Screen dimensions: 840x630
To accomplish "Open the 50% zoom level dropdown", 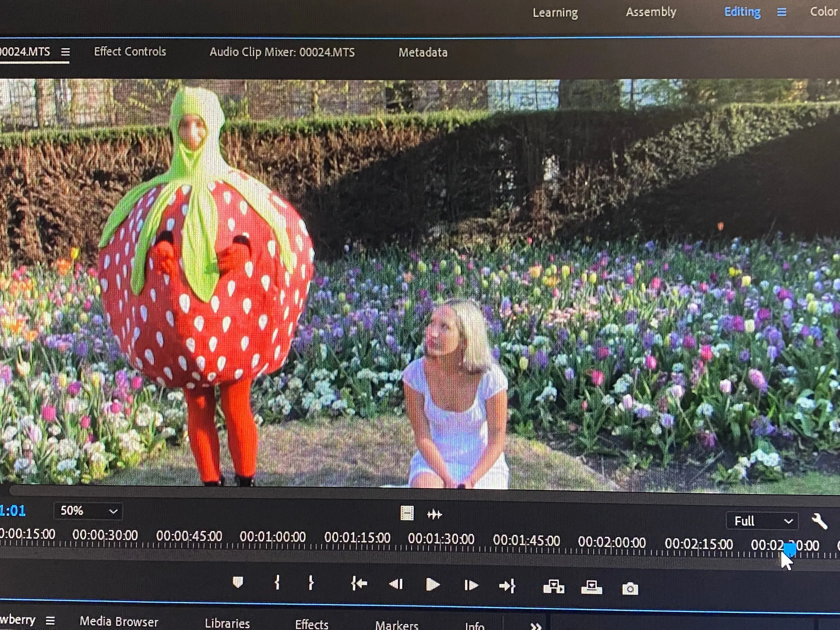I will (88, 511).
